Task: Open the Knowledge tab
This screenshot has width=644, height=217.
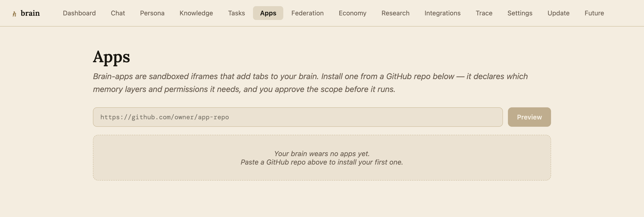Action: (x=196, y=13)
